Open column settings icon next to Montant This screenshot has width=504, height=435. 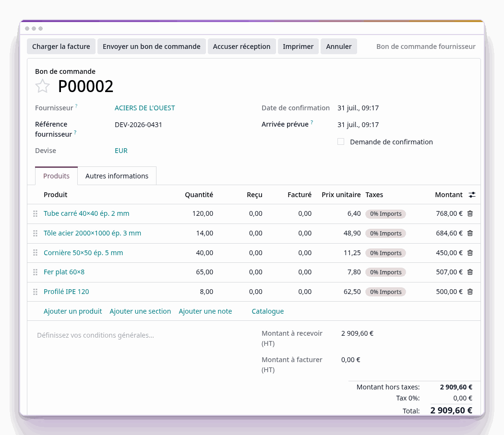(x=472, y=195)
